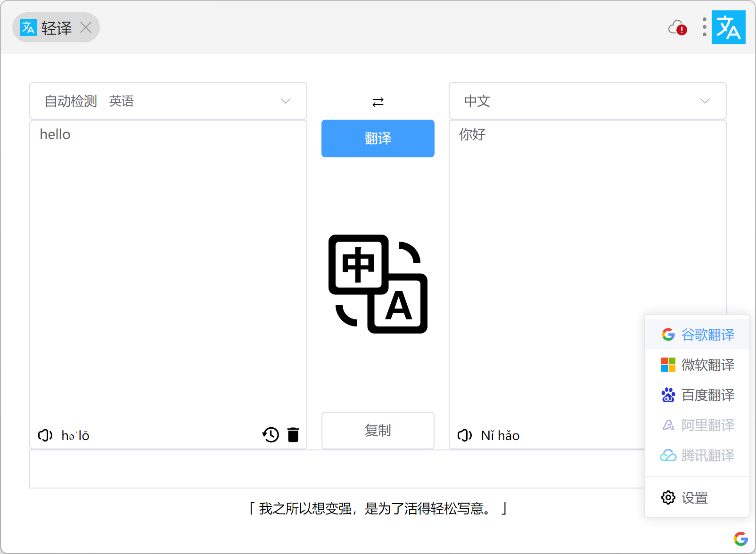756x554 pixels.
Task: Expand the source language dropdown
Action: coord(168,101)
